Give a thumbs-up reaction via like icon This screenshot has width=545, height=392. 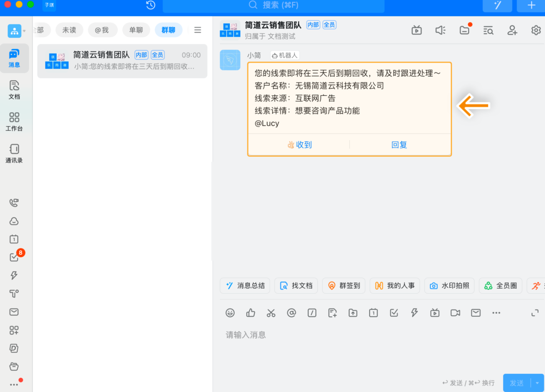pyautogui.click(x=250, y=313)
